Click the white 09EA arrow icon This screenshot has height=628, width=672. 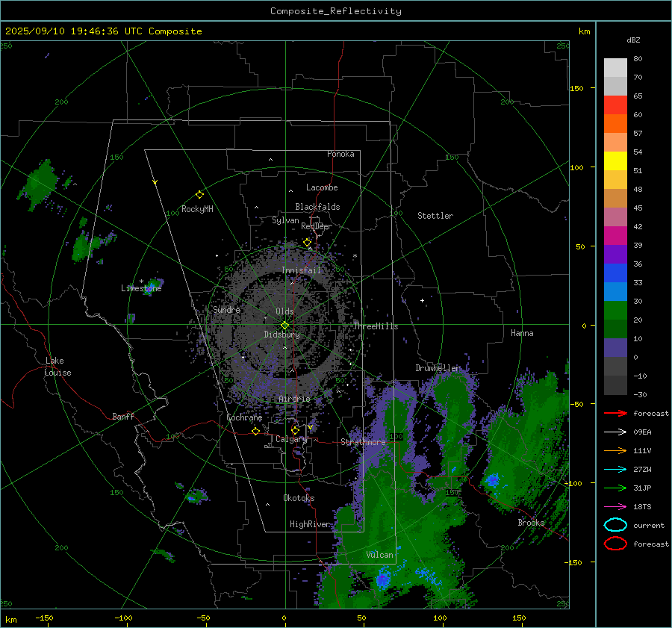coord(615,432)
